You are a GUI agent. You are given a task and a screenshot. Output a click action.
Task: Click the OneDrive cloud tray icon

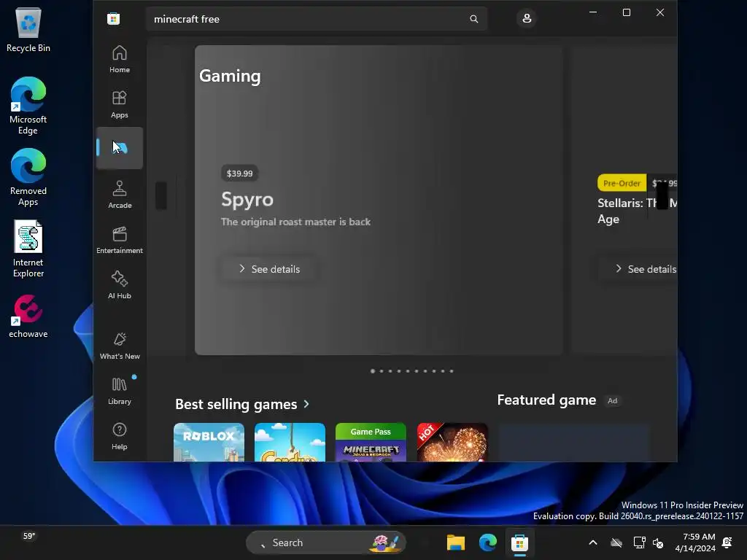[616, 542]
